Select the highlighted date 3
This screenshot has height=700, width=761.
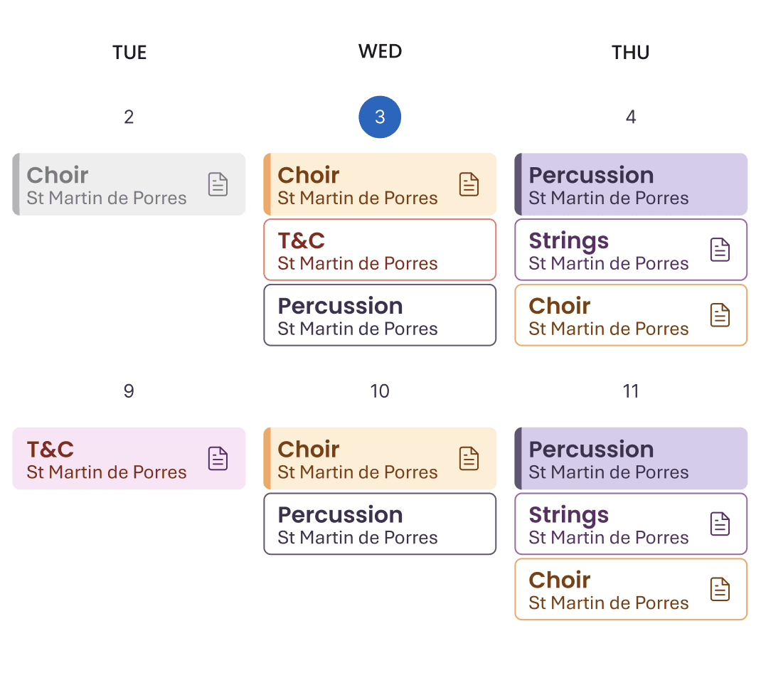pyautogui.click(x=380, y=117)
